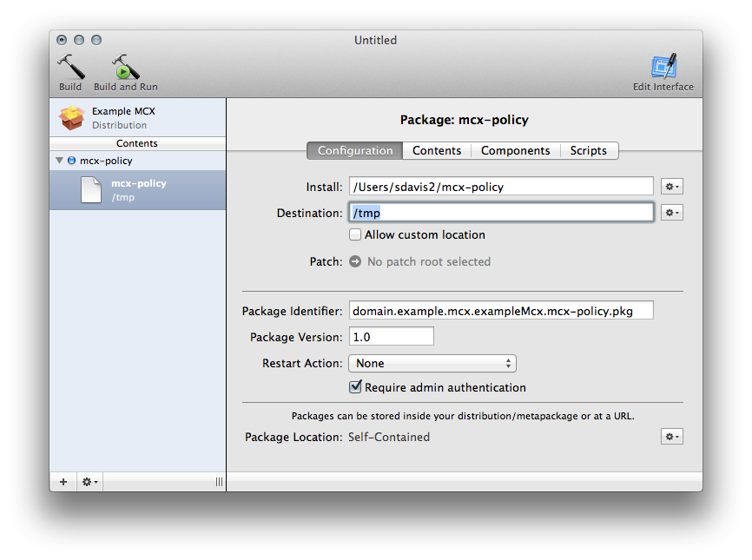Click the Package Version field
Screen dimensions: 752x560
(x=392, y=336)
